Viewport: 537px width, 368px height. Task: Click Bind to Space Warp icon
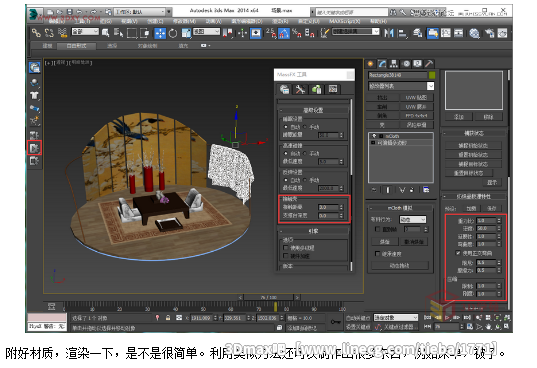(x=62, y=33)
